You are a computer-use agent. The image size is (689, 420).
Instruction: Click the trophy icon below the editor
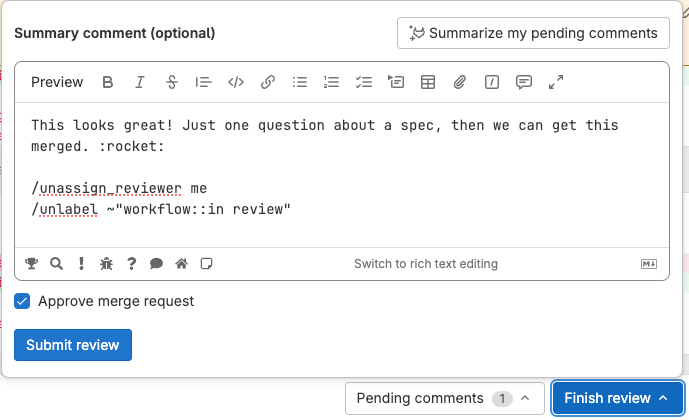[32, 264]
